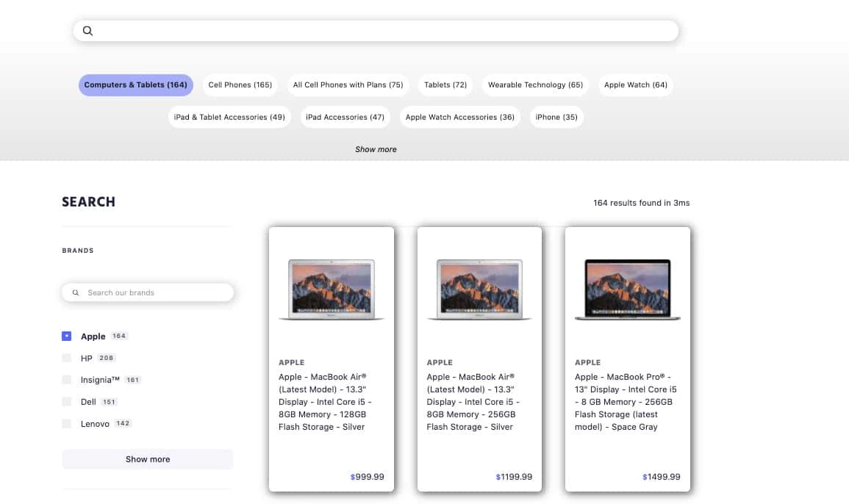The image size is (849, 504).
Task: Expand more categories with Show more
Action: click(x=376, y=149)
